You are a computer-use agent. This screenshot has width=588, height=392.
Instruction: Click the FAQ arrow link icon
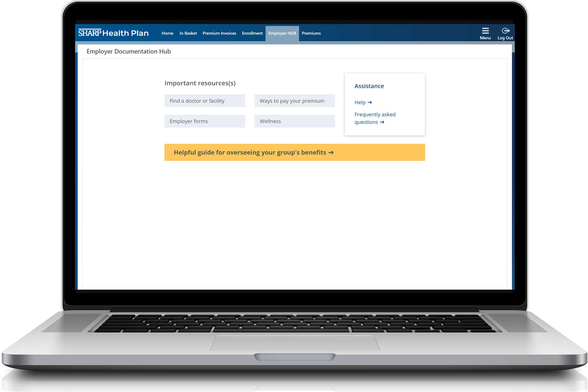pos(382,122)
